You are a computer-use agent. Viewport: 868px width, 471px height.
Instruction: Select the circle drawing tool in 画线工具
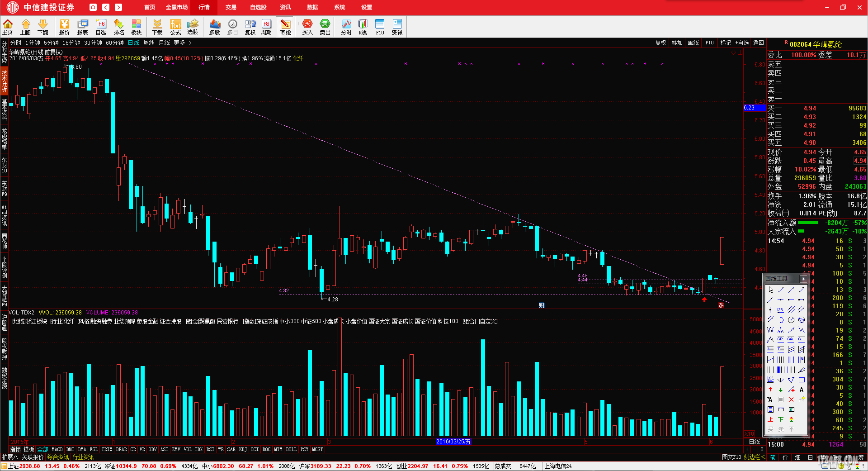791,319
